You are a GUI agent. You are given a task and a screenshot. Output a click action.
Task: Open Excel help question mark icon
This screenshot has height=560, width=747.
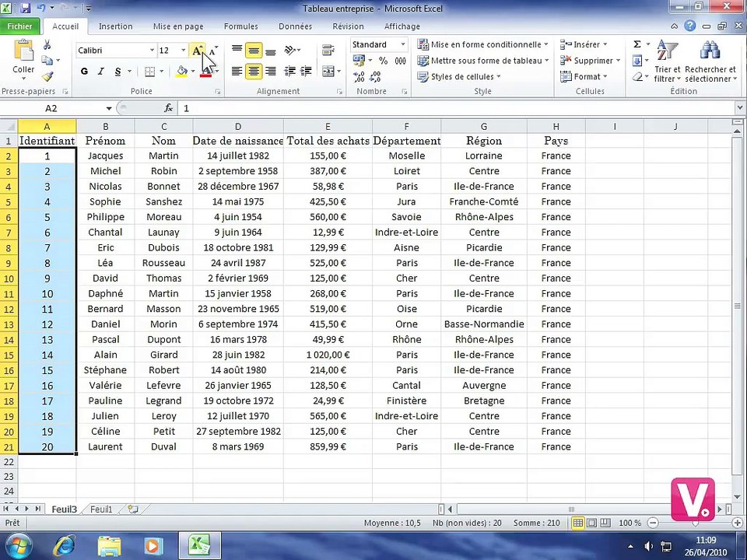coord(690,26)
